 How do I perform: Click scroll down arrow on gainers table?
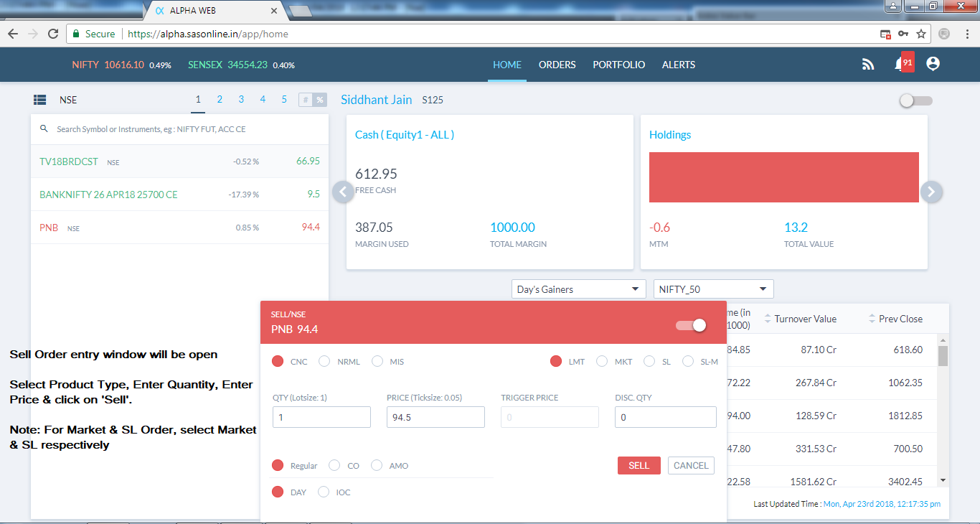tap(943, 480)
